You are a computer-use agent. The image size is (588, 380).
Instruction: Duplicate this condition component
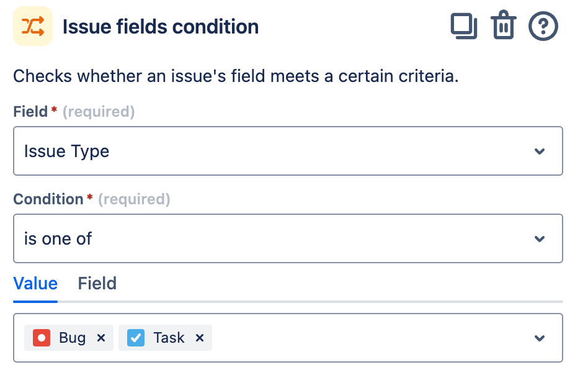click(463, 27)
